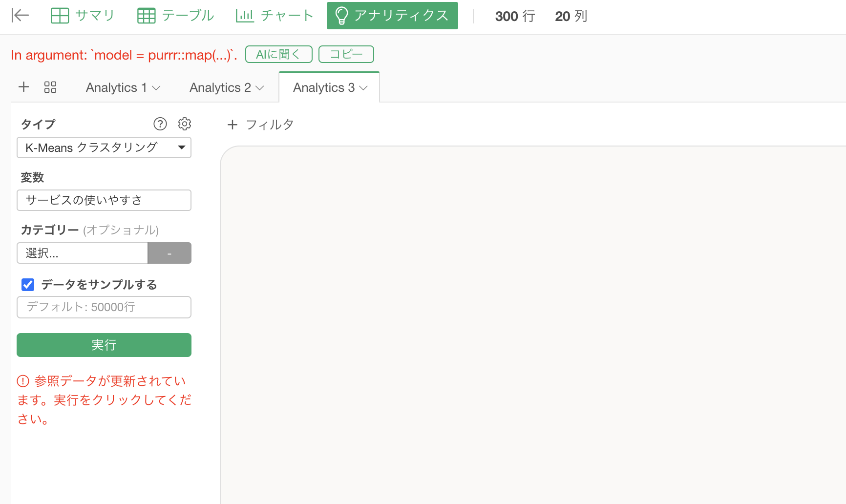
Task: Click the category function minus button
Action: point(169,253)
